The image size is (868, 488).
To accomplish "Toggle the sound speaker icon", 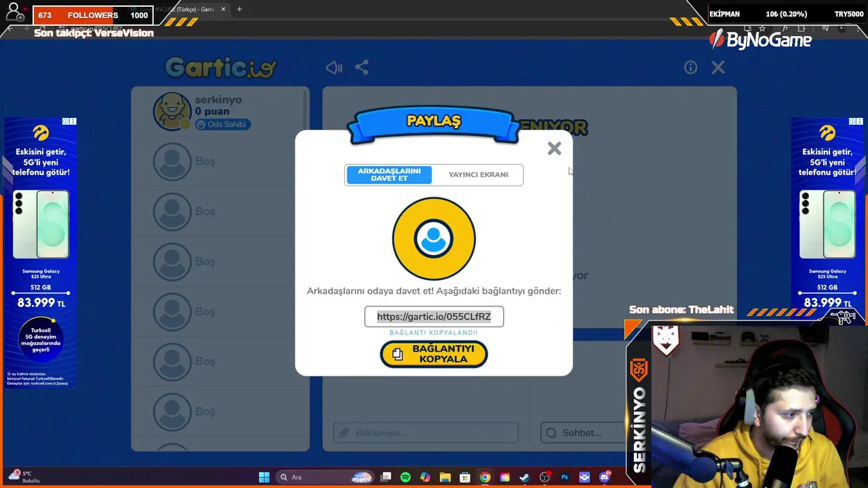I will point(334,68).
